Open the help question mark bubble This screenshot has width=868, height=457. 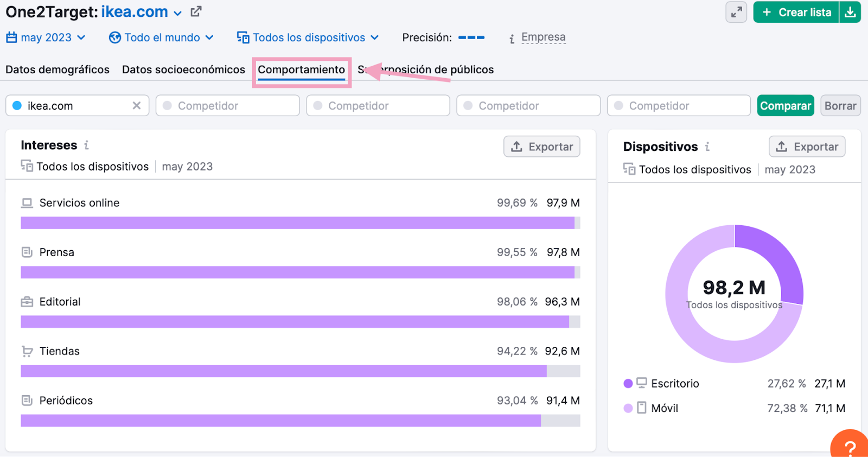pos(850,446)
